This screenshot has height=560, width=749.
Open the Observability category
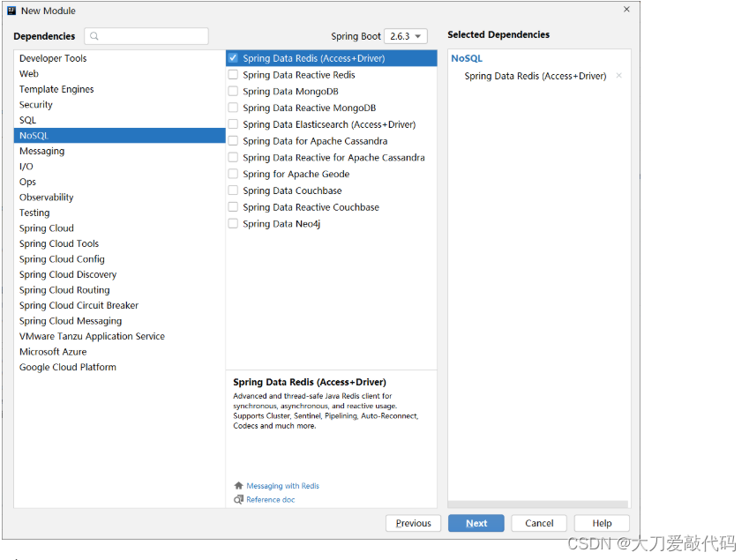[119, 198]
